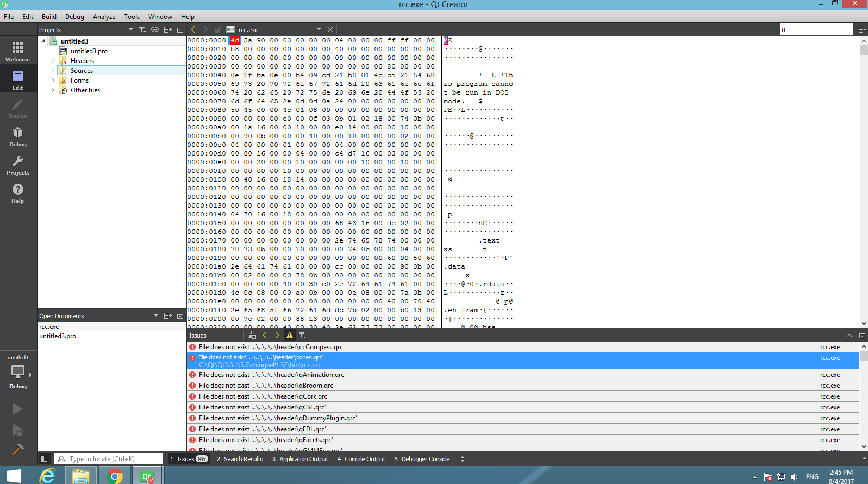Expand the Headers folder
Viewport: 868px width, 484px height.
click(x=53, y=61)
